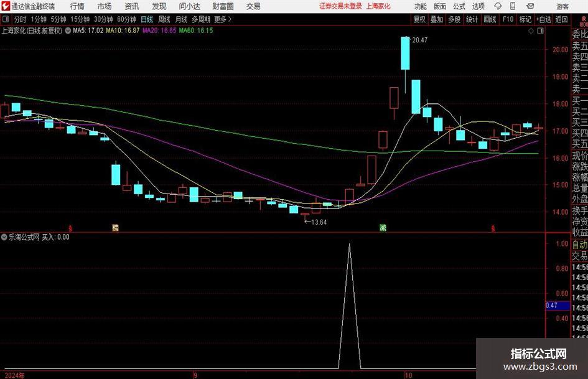Click the 0.47 value marker on indicator axis
The height and width of the screenshot is (379, 588).
point(558,305)
